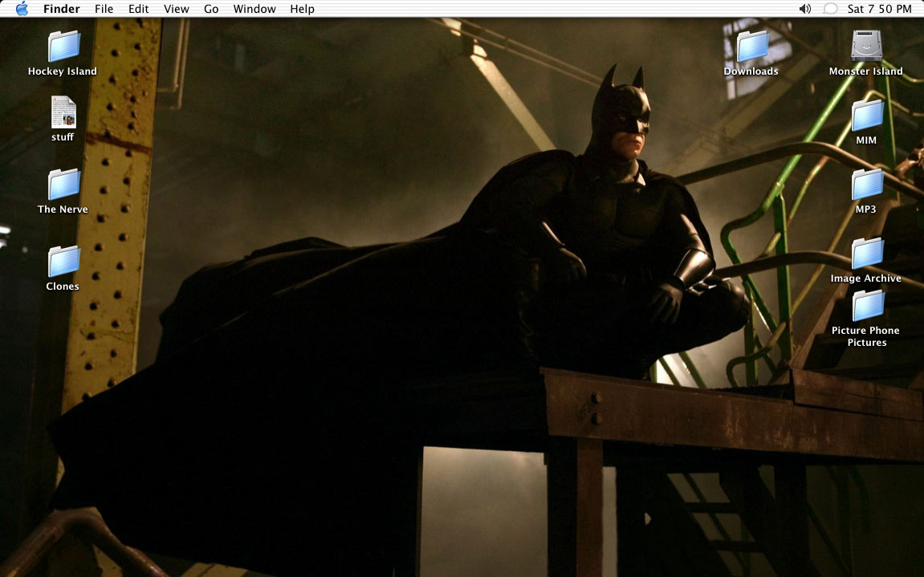Select the Hockey Island folder icon
The width and height of the screenshot is (924, 577).
pyautogui.click(x=63, y=46)
